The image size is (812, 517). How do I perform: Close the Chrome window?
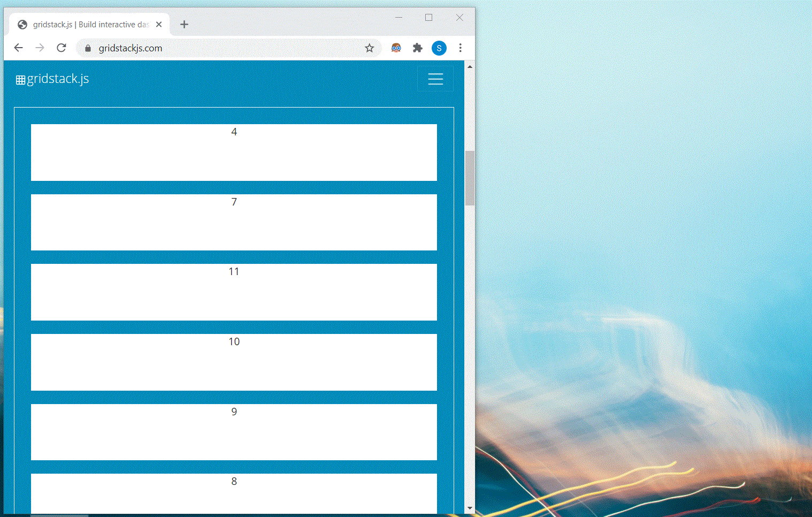click(459, 18)
